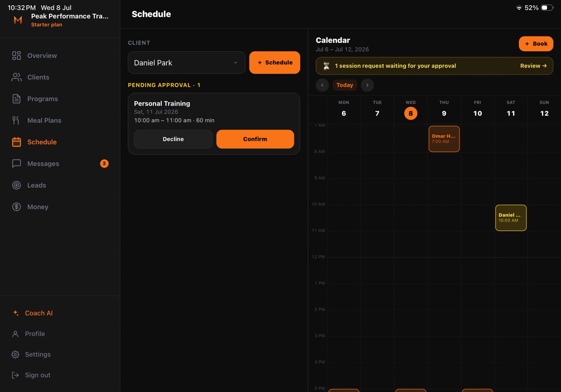Click the orange M app logo
Screen dimensions: 561x392
tap(18, 20)
